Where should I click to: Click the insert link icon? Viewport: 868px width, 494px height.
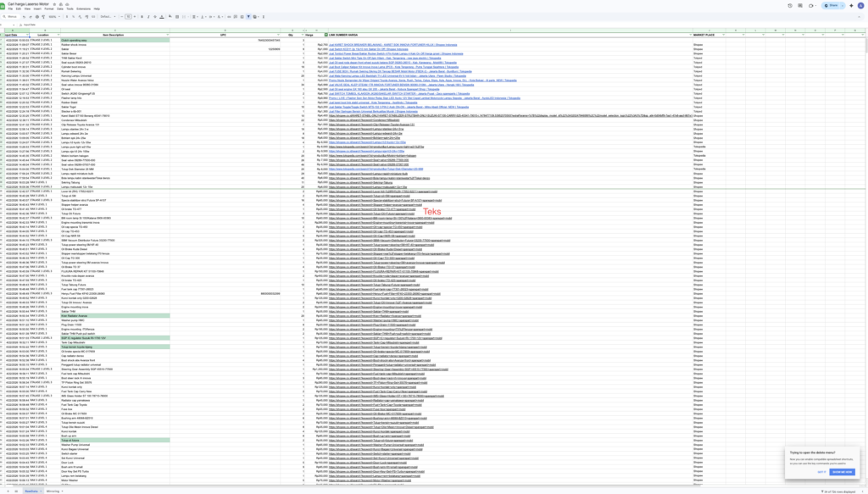point(229,17)
